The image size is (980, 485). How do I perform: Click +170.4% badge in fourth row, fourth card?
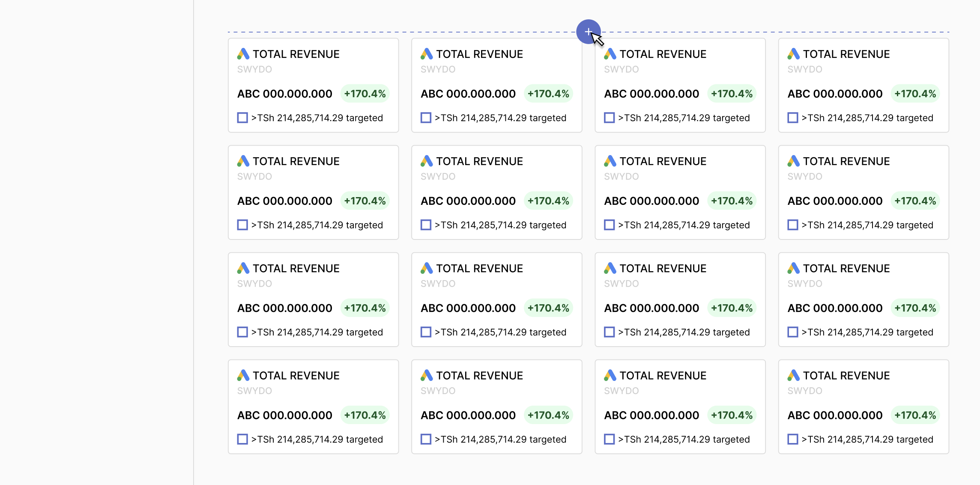tap(915, 415)
